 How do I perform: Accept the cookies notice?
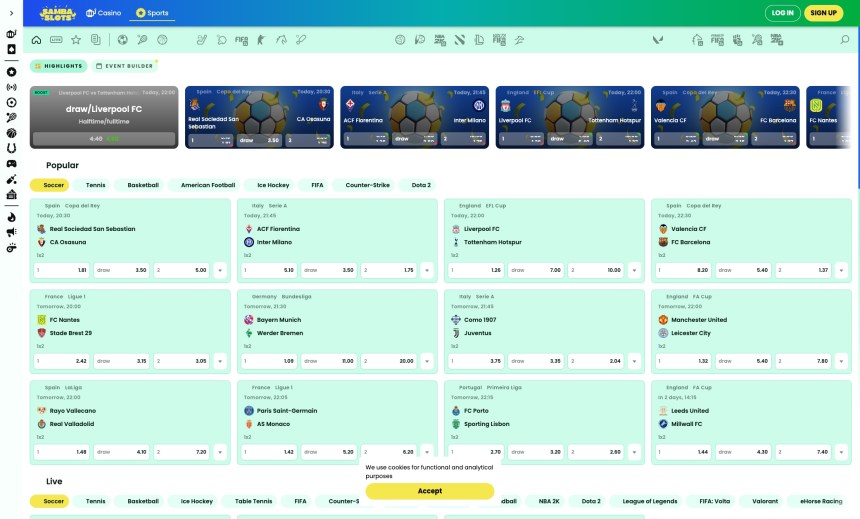(x=429, y=491)
